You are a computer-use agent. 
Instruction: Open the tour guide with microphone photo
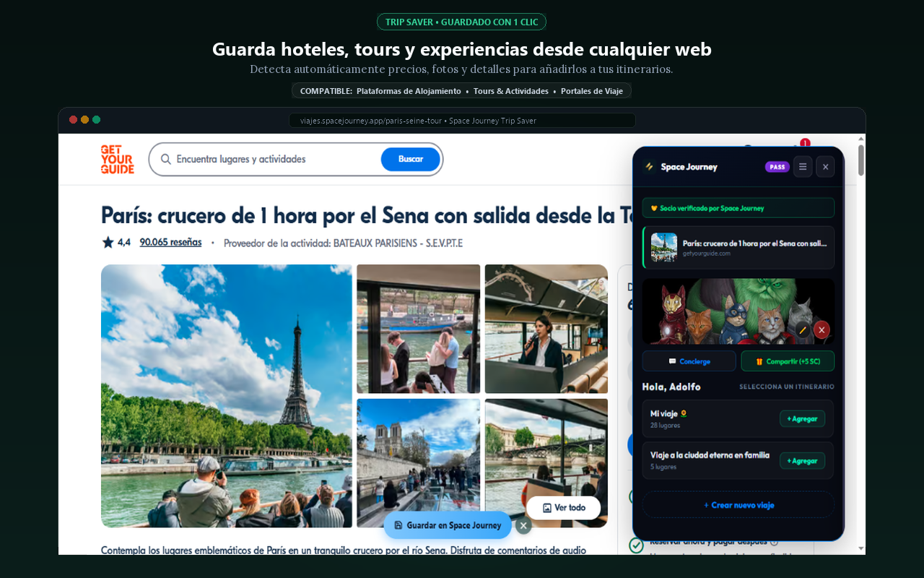(546, 329)
